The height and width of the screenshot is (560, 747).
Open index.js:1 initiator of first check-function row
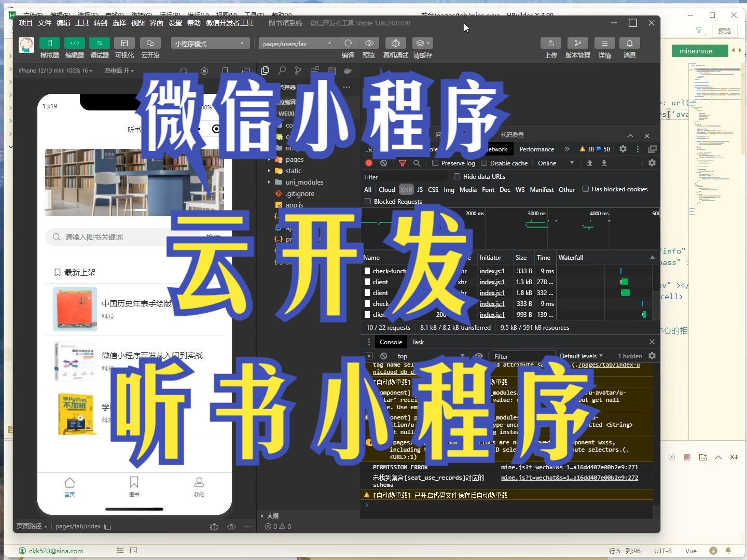coord(492,271)
